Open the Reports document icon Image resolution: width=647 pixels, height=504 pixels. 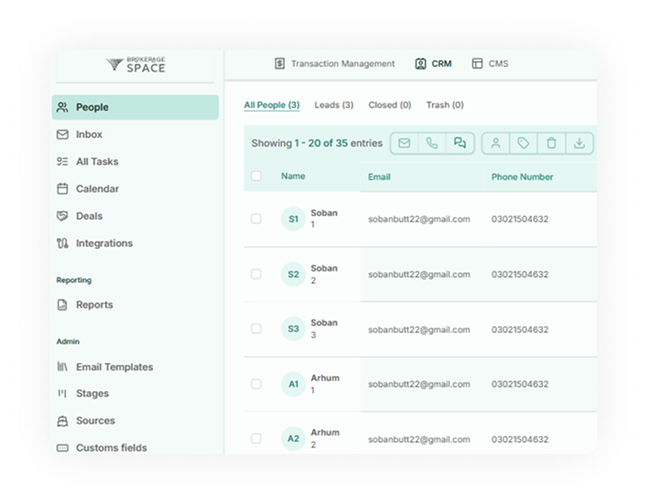click(x=62, y=305)
